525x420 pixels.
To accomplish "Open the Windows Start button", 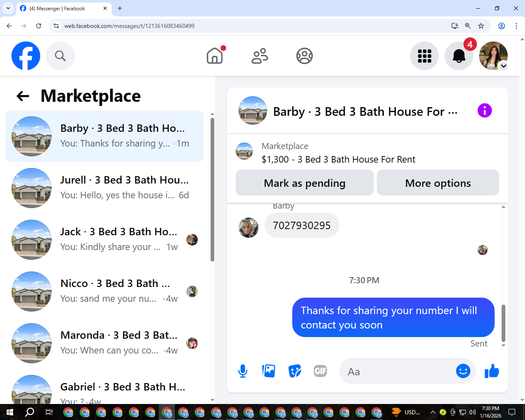I will [x=10, y=412].
